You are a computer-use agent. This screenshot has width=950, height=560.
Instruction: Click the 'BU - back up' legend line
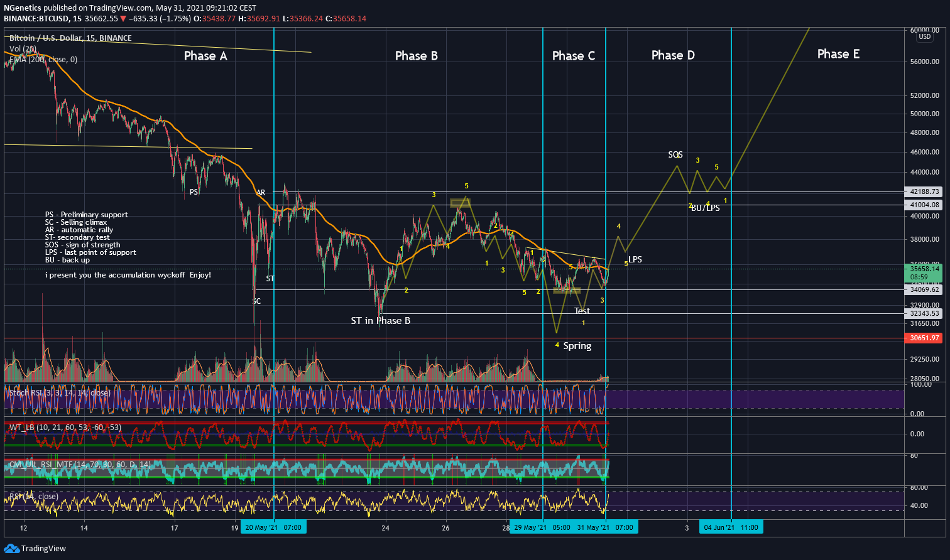pyautogui.click(x=67, y=260)
